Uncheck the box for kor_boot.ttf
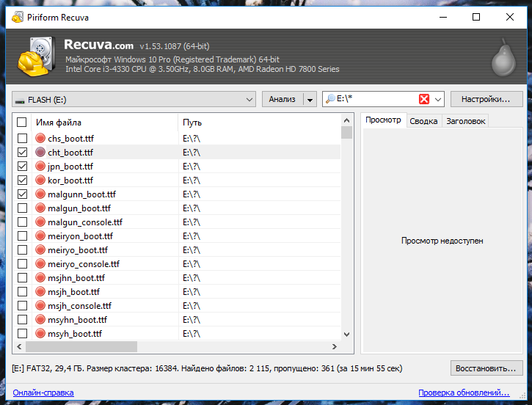 23,180
